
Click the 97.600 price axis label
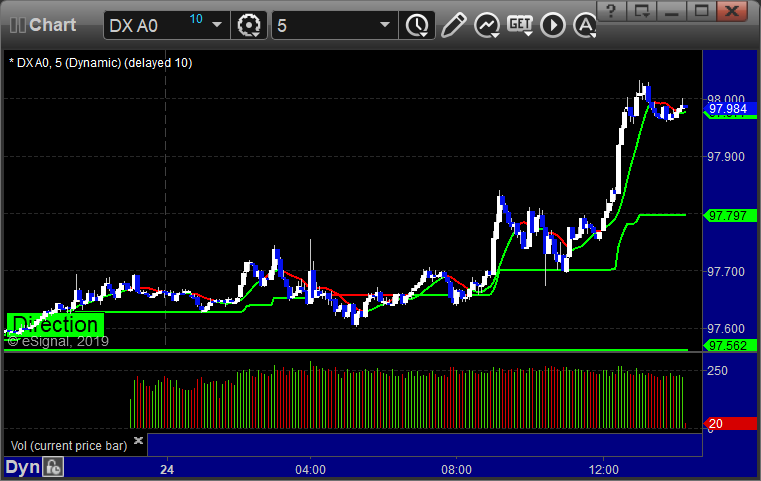(726, 329)
